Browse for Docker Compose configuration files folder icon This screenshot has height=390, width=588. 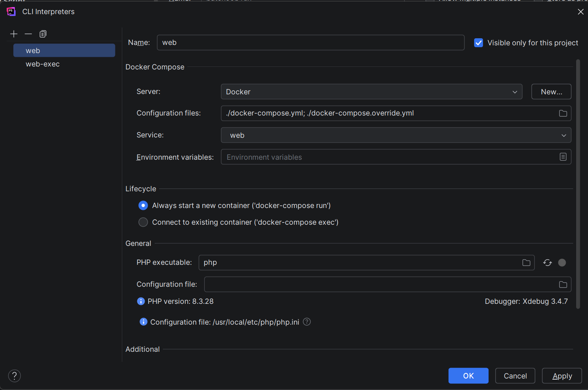(x=563, y=113)
